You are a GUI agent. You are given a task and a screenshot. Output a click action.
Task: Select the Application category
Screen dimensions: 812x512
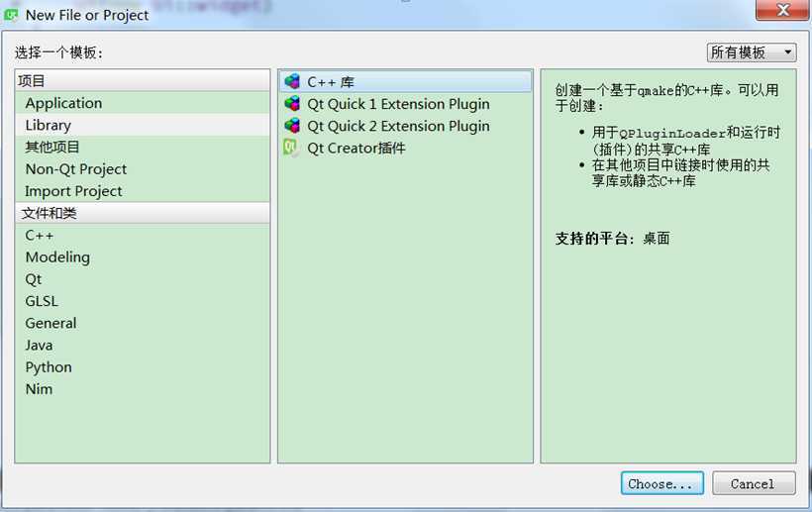click(143, 103)
